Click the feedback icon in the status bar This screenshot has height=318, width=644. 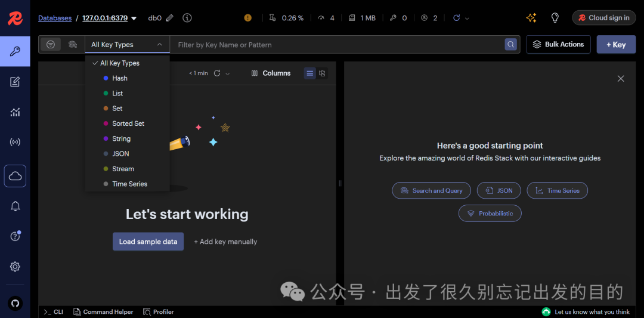(546, 312)
